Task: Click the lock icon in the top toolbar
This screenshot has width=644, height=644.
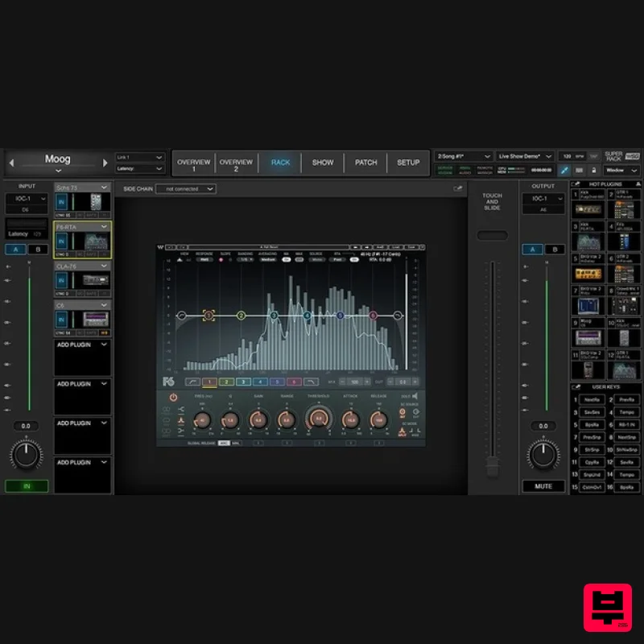Action: [594, 170]
